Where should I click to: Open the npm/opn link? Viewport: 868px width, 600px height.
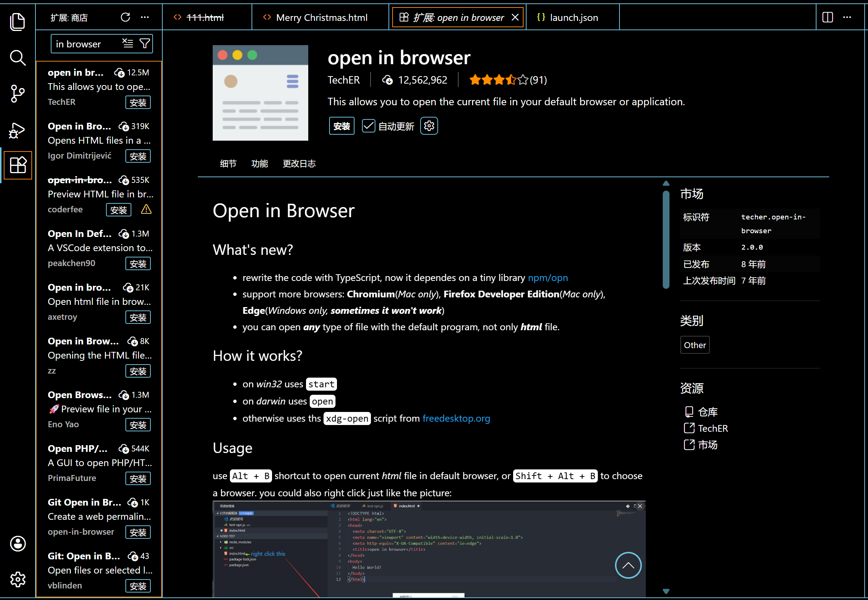coord(548,278)
